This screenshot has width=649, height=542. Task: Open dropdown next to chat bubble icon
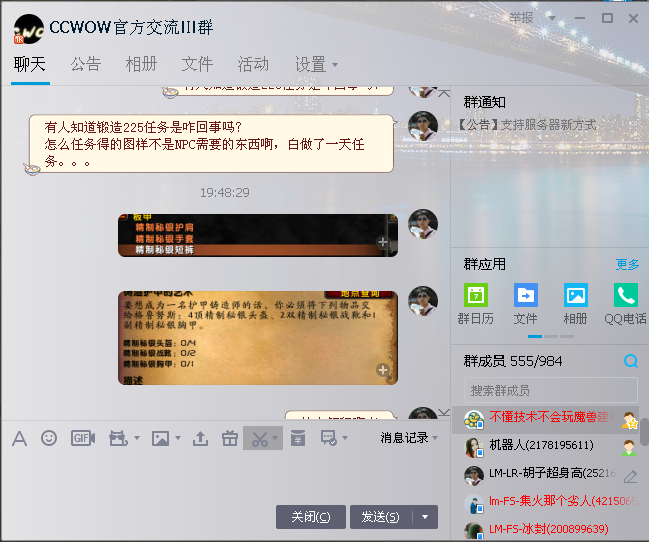pos(345,438)
